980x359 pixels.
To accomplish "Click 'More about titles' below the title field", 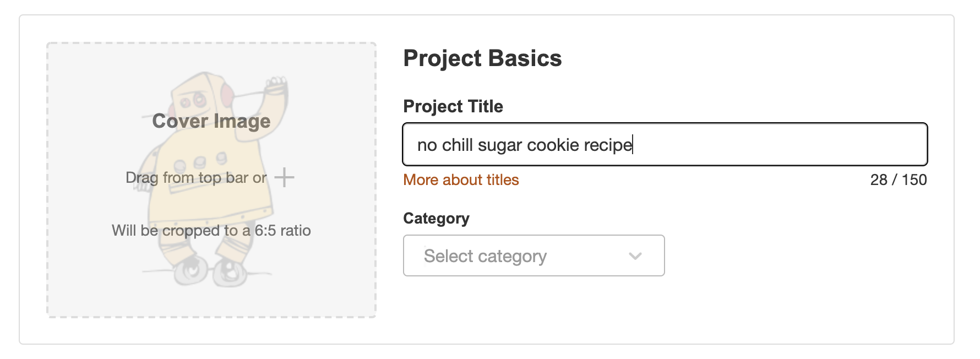I will pyautogui.click(x=461, y=179).
